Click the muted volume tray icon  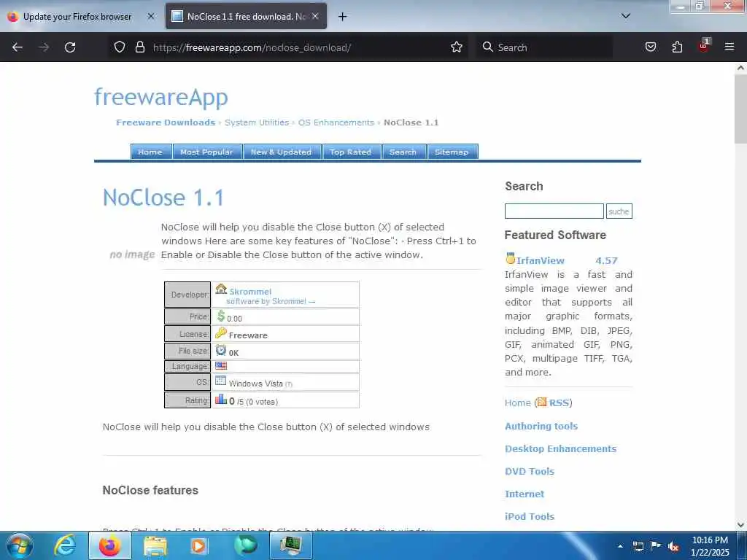[x=673, y=546]
